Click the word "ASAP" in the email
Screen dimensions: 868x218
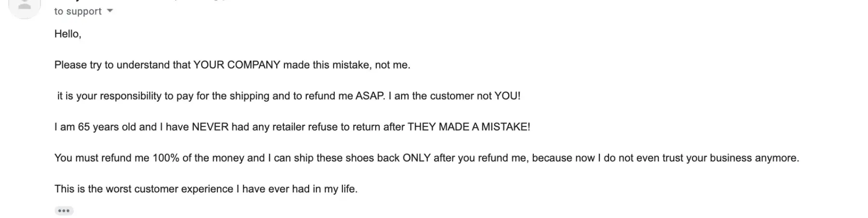tap(370, 95)
